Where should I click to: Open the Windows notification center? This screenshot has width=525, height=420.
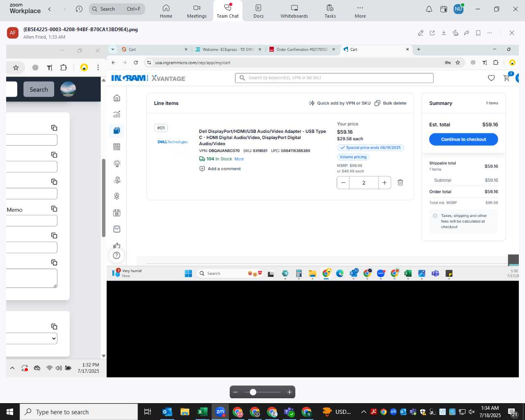pos(513,412)
